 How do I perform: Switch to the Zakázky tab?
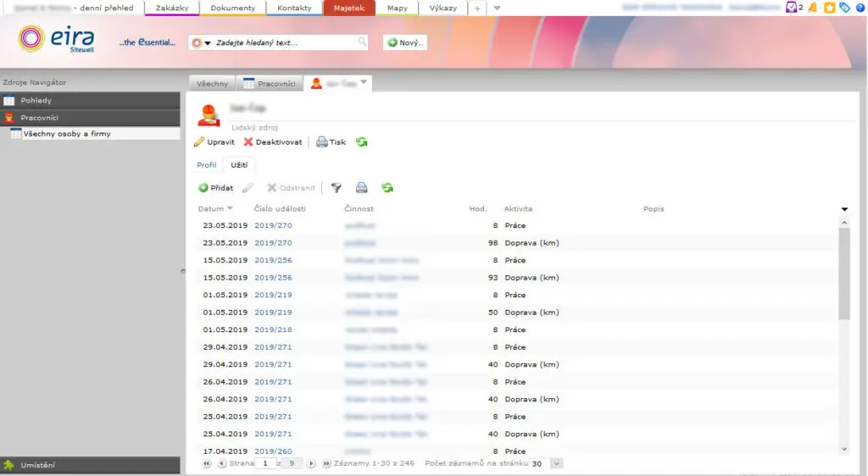coord(172,8)
